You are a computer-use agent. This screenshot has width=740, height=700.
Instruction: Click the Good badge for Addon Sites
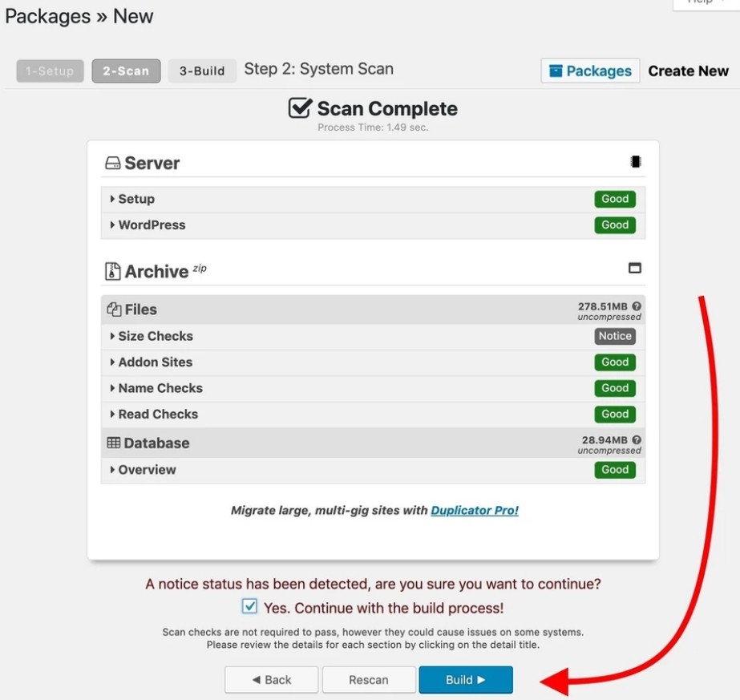tap(615, 362)
